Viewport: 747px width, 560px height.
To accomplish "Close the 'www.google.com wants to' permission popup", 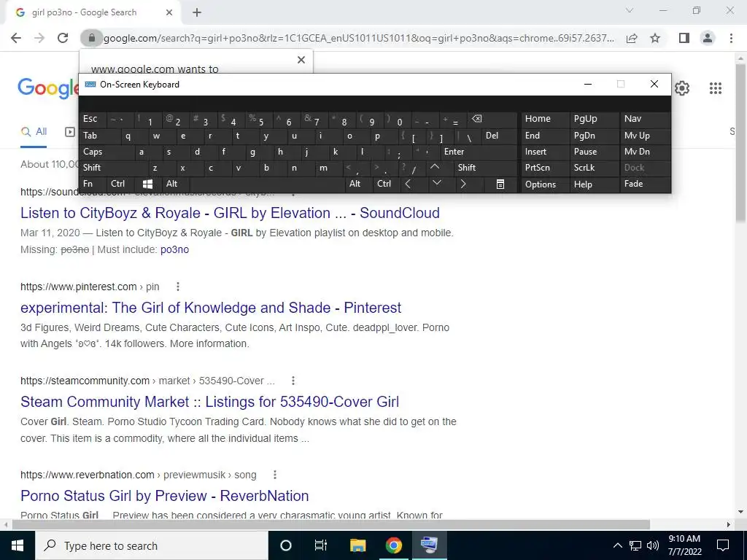I will [x=301, y=60].
